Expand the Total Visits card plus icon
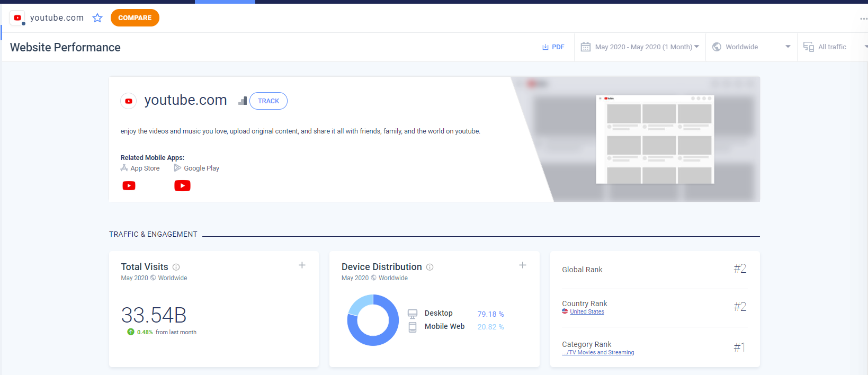This screenshot has width=868, height=375. click(x=302, y=265)
